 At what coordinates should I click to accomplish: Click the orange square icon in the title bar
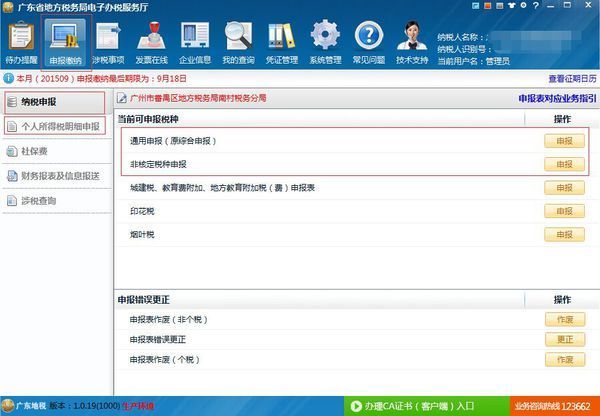[x=488, y=6]
